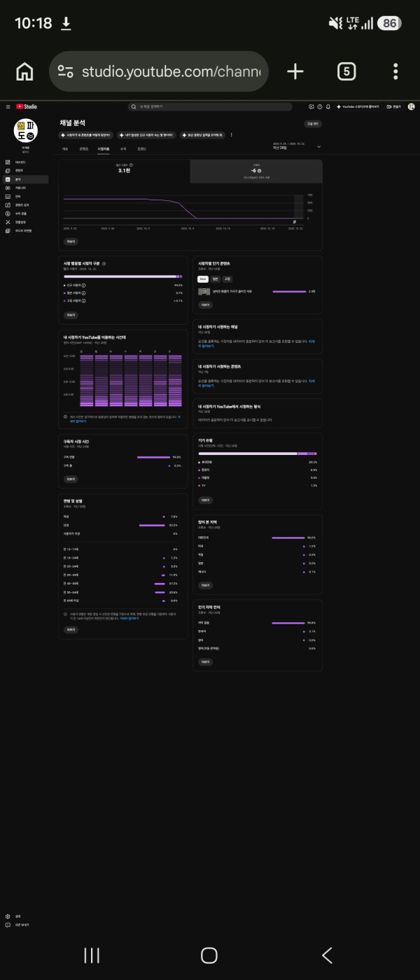
Task: Click info icon next to 일반 시청자
Action: pos(84,293)
